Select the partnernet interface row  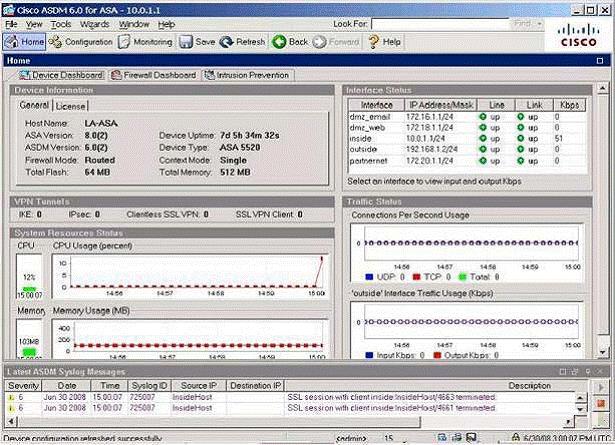tap(467, 161)
